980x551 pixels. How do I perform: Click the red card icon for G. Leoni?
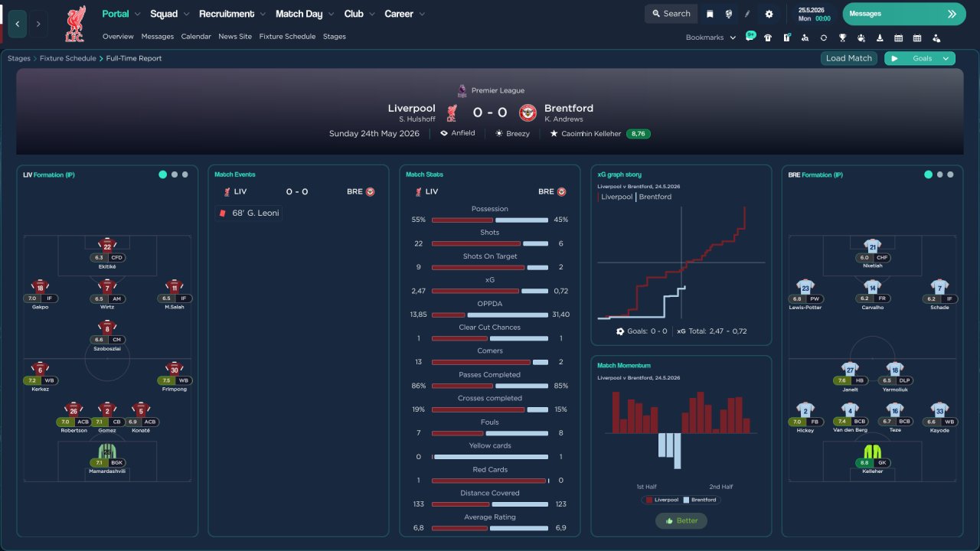point(222,213)
